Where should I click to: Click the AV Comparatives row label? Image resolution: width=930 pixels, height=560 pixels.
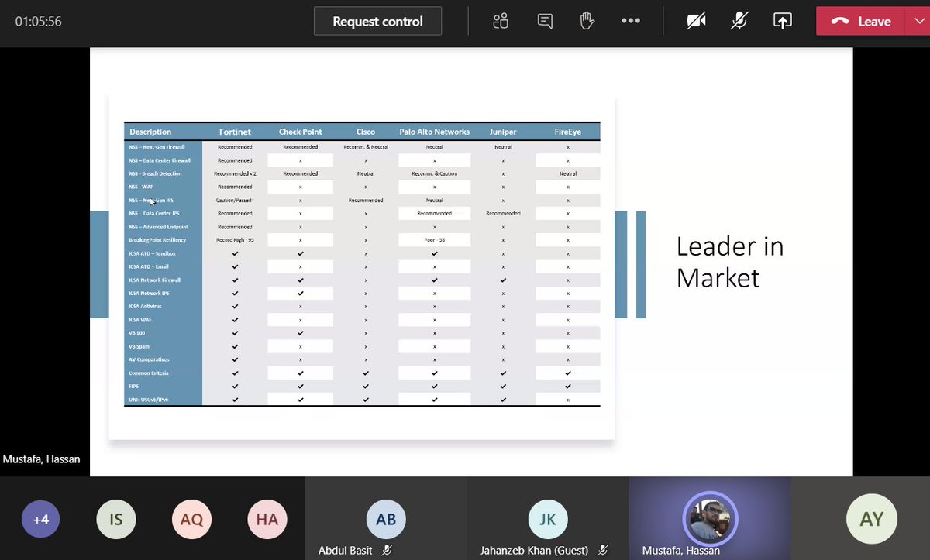tap(149, 359)
